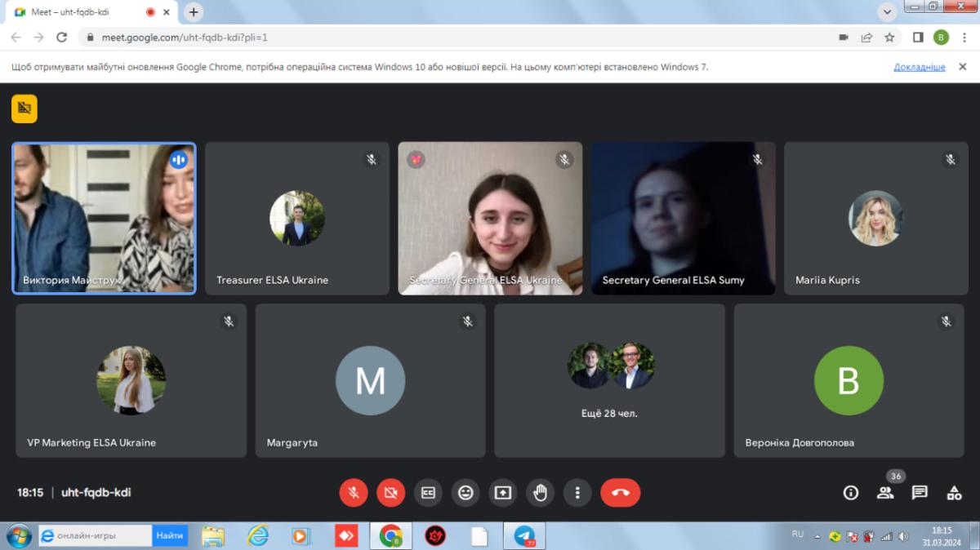Click the 'RU' language indicator in tray
Image resolution: width=980 pixels, height=550 pixels.
798,534
